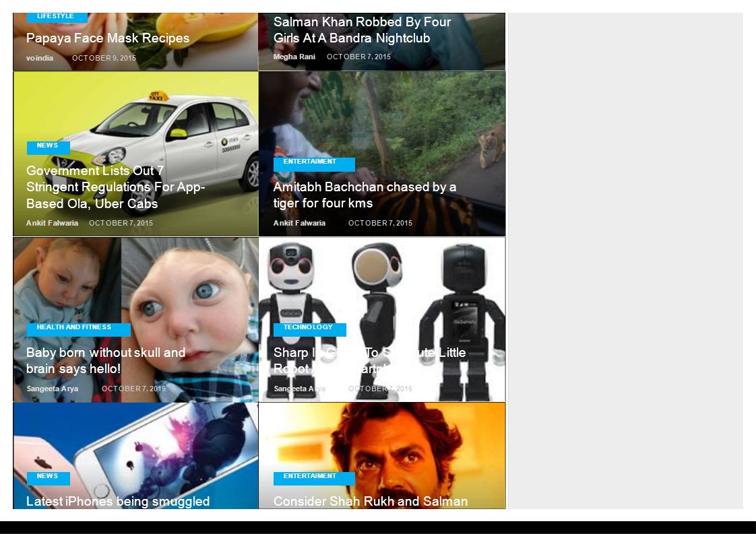Open Ankit Falwaria link under tiger article
This screenshot has width=756, height=534.
pos(299,223)
